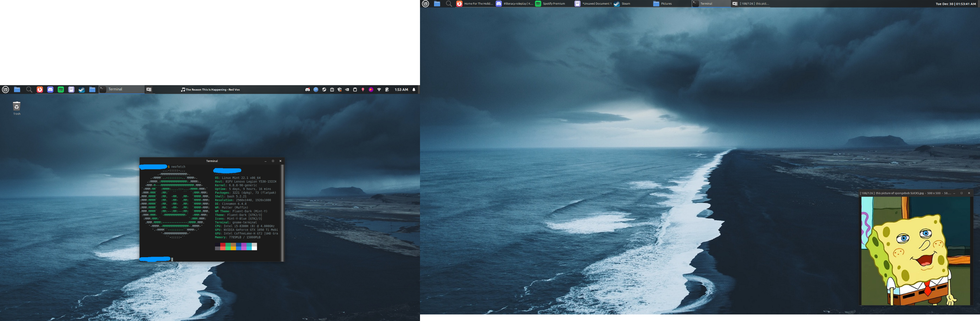Open the Trash desktop icon

coord(17,106)
